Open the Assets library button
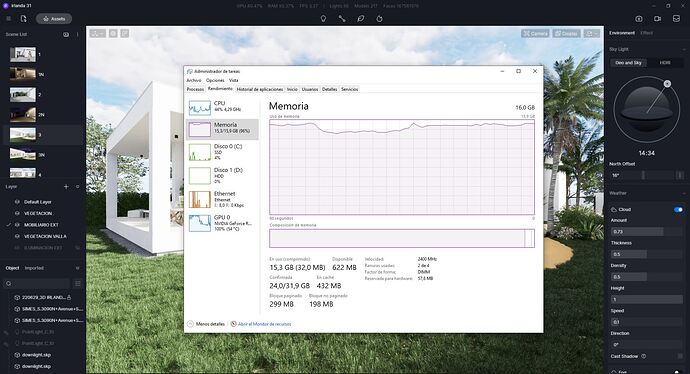Image resolution: width=690 pixels, height=374 pixels. 54,19
